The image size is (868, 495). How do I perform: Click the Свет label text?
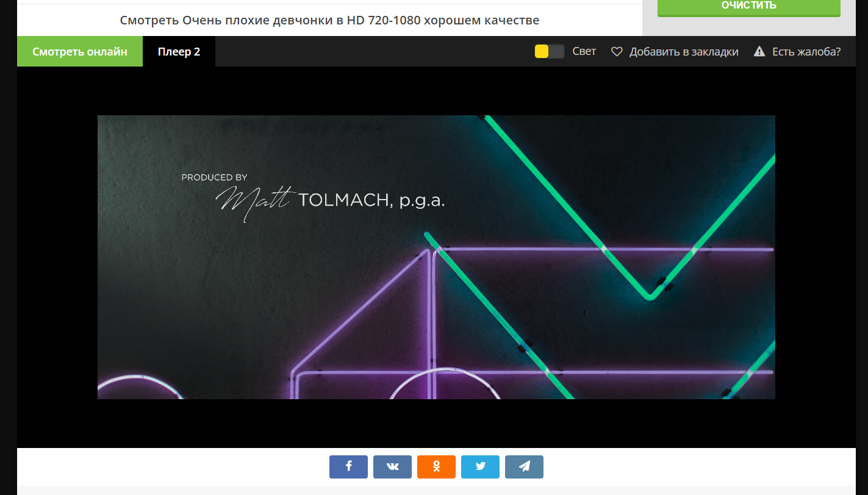tap(584, 51)
